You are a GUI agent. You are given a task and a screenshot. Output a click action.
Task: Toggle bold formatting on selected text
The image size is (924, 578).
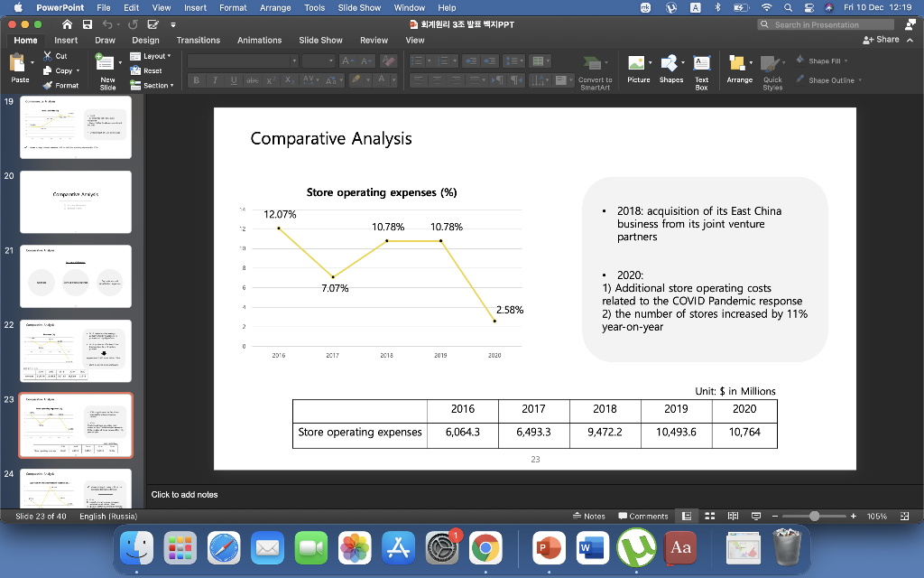point(196,79)
